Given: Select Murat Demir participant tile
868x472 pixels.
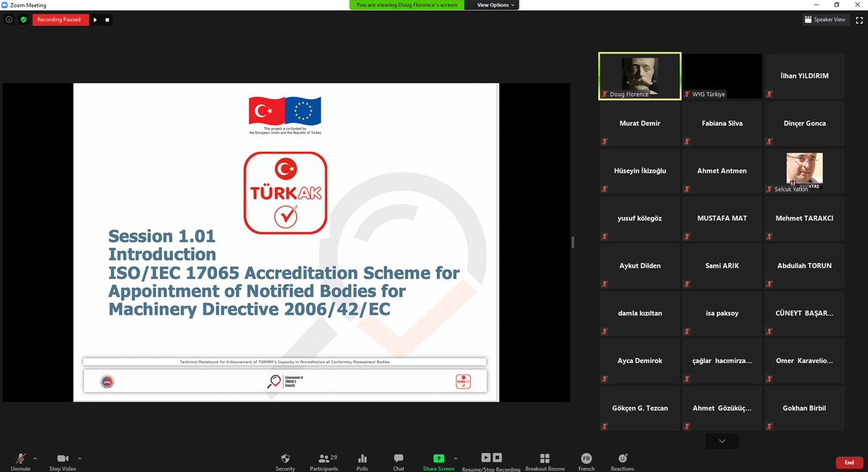Looking at the screenshot, I should [x=639, y=124].
